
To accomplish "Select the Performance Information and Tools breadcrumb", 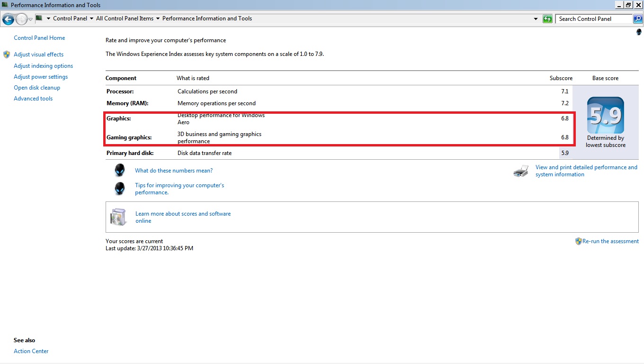I will click(x=207, y=19).
